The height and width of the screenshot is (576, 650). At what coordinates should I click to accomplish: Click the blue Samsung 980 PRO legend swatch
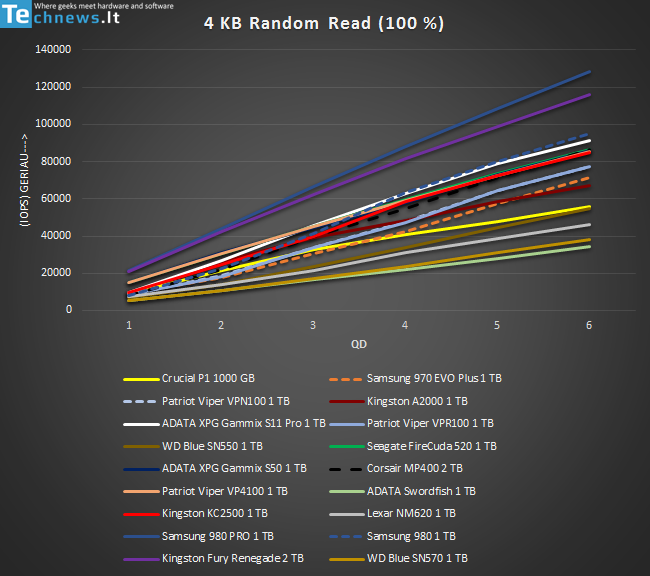[x=141, y=537]
